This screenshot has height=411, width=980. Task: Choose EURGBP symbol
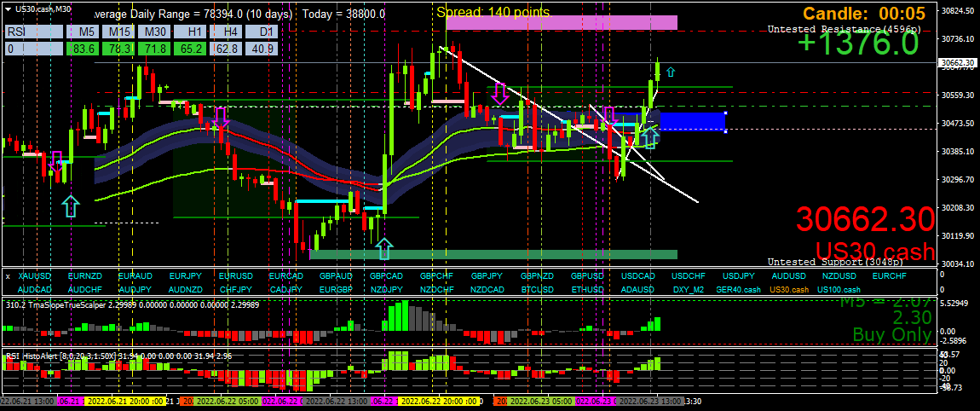[337, 290]
